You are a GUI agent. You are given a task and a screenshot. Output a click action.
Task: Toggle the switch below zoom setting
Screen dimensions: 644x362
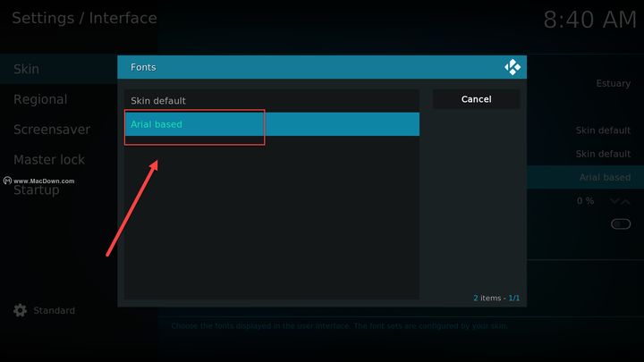pos(621,224)
